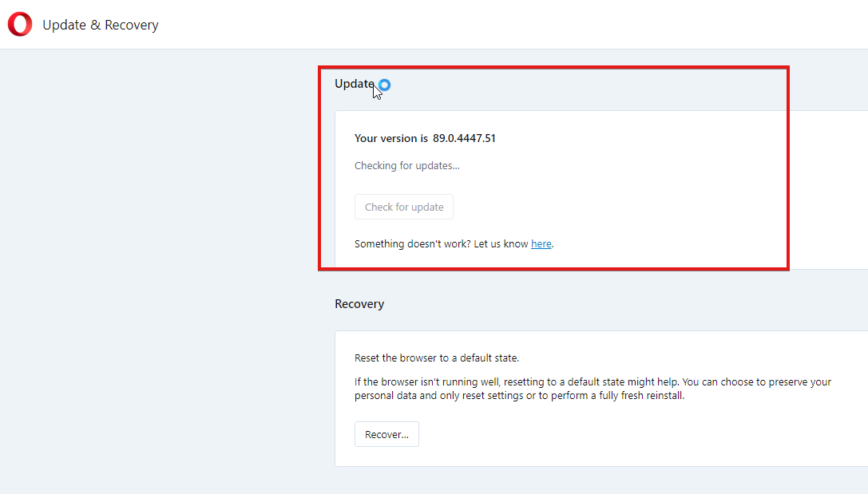Click 'personal data and only reset settings' text

coord(439,396)
